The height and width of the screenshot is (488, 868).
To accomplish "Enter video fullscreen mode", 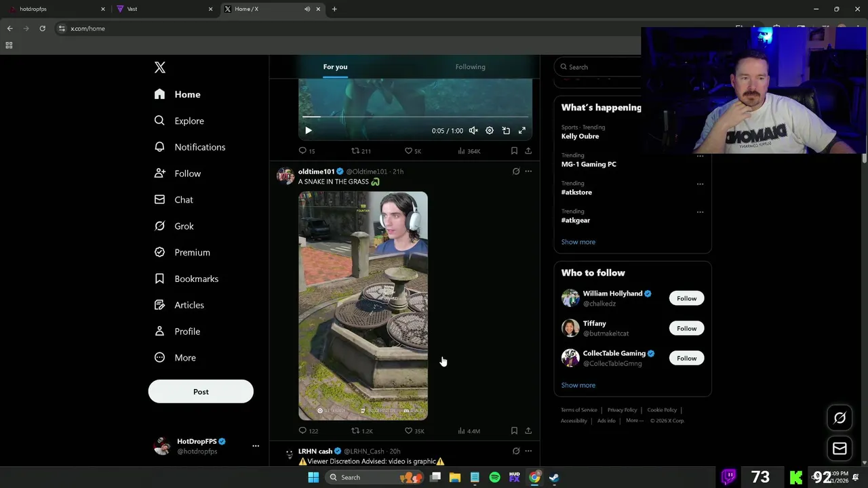I will (x=522, y=131).
